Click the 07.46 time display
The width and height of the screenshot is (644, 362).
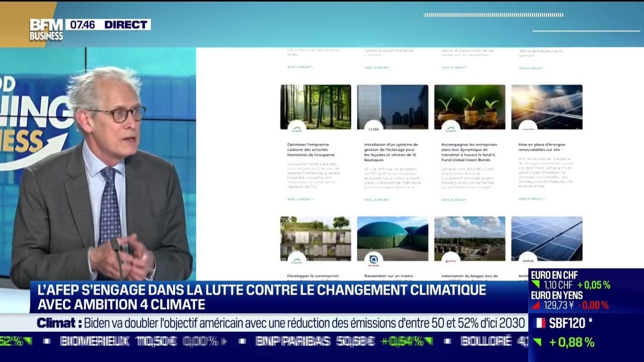tap(82, 25)
